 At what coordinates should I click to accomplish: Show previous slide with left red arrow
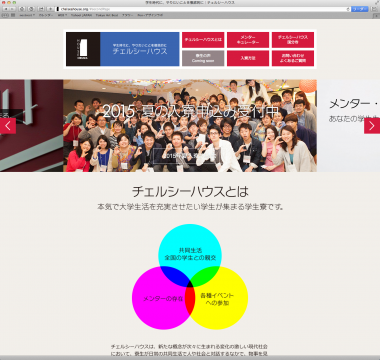[x=8, y=126]
